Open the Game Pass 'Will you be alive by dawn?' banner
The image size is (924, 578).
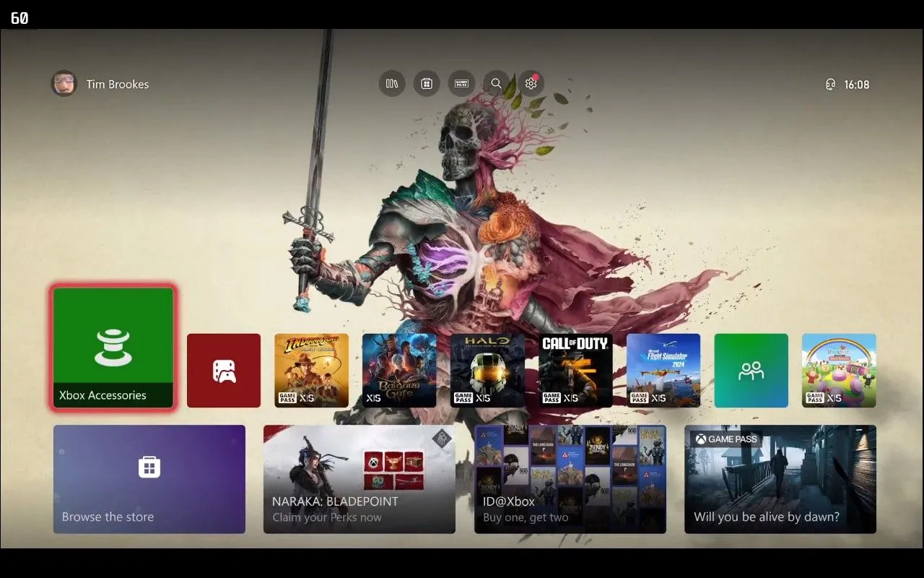[780, 479]
